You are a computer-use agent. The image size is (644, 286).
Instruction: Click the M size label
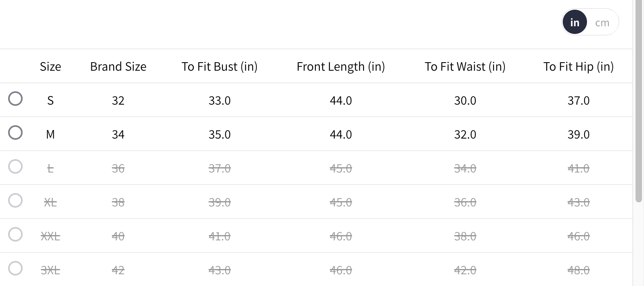pos(51,135)
